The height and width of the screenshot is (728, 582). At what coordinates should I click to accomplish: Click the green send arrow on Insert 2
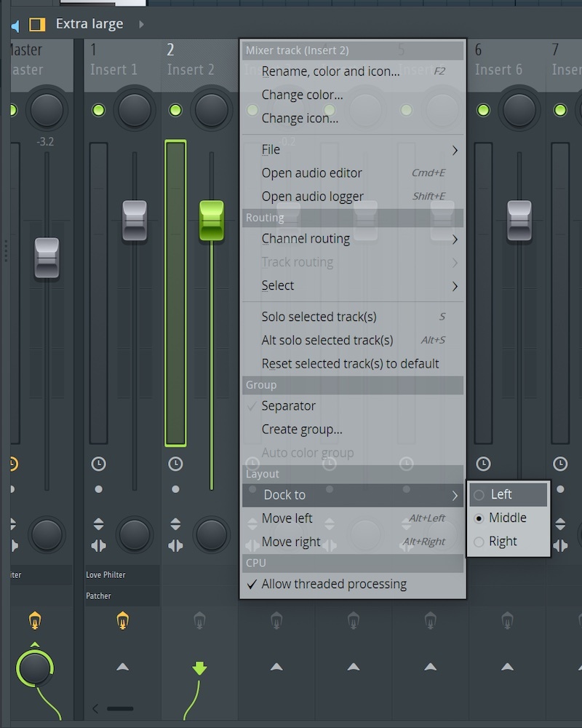[199, 668]
